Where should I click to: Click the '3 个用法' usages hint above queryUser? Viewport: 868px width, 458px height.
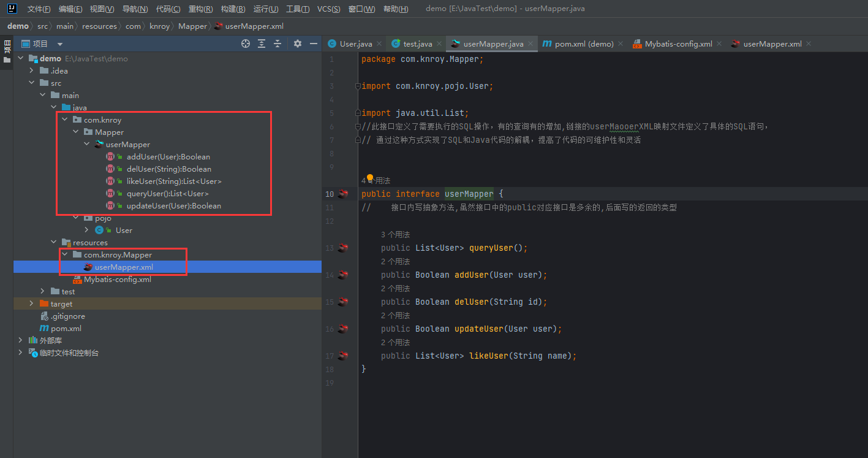395,235
